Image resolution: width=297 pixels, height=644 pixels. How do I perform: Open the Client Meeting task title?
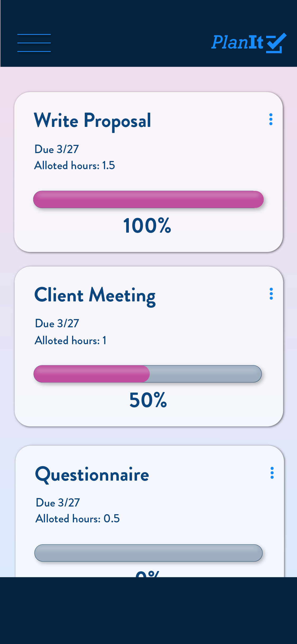tap(95, 295)
